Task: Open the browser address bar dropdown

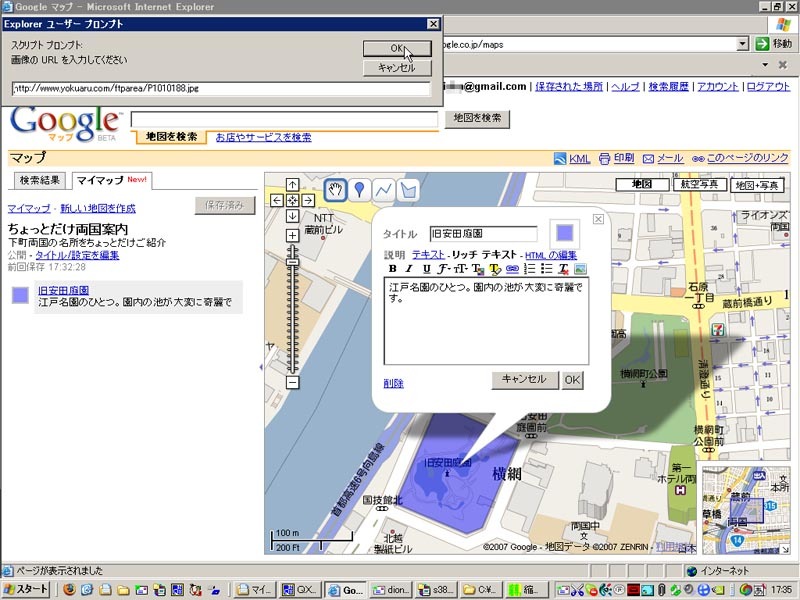Action: click(743, 44)
